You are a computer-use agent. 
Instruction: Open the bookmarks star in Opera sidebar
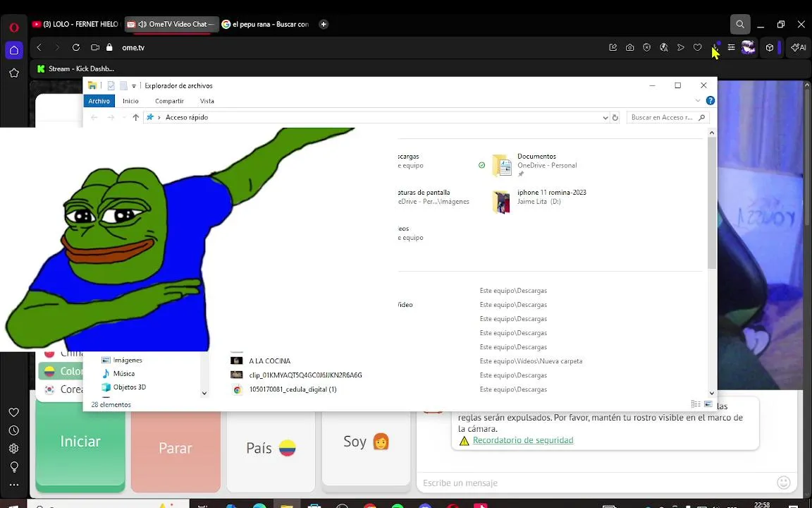(x=14, y=73)
